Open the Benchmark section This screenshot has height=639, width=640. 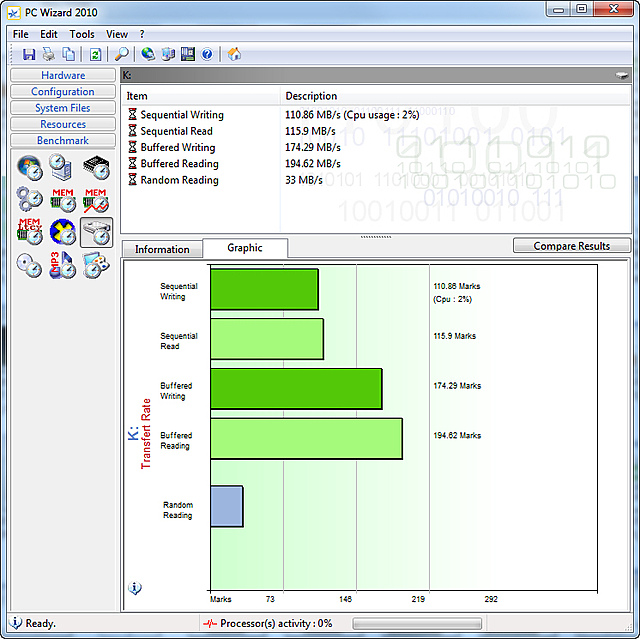63,140
